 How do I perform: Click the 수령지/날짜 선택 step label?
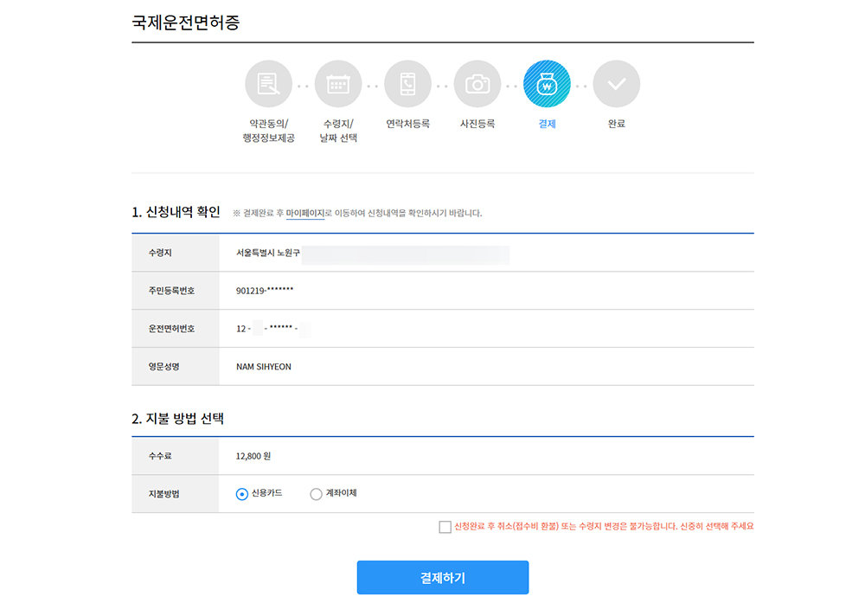coord(338,131)
